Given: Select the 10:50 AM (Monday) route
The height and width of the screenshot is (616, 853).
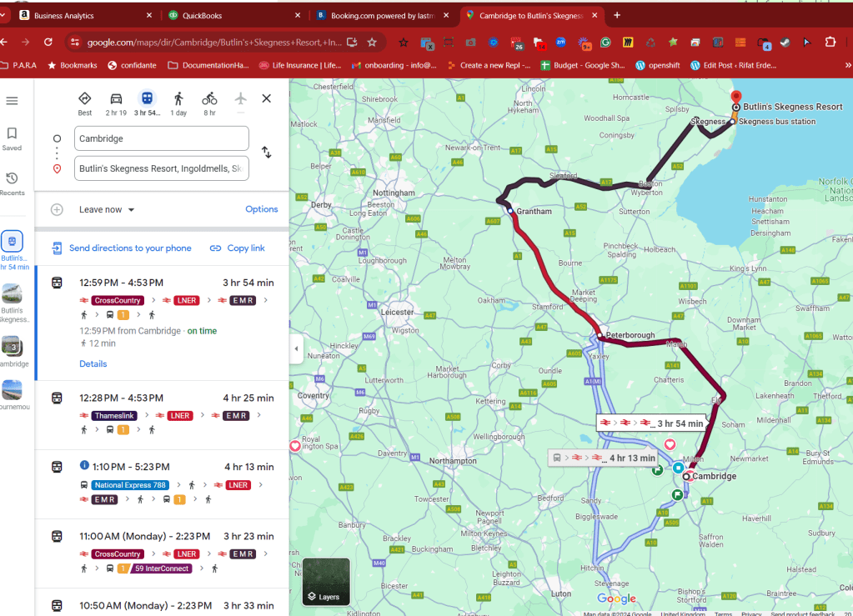Looking at the screenshot, I should 162,603.
